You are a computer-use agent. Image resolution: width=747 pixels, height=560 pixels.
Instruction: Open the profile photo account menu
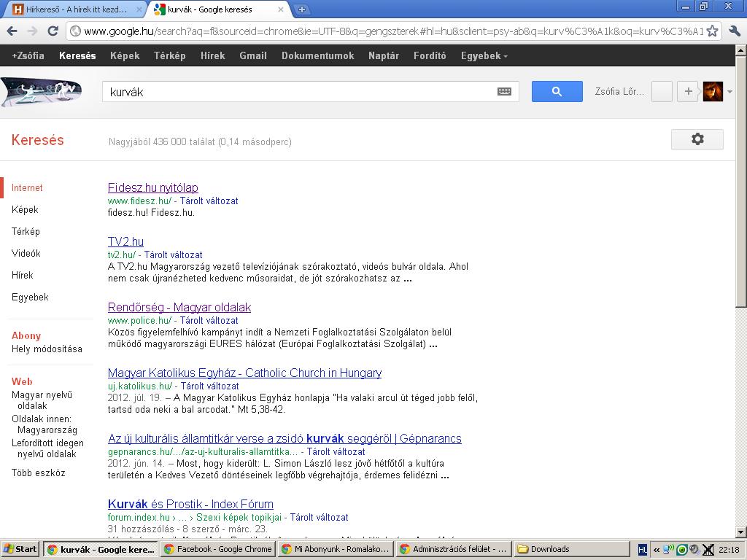(713, 91)
